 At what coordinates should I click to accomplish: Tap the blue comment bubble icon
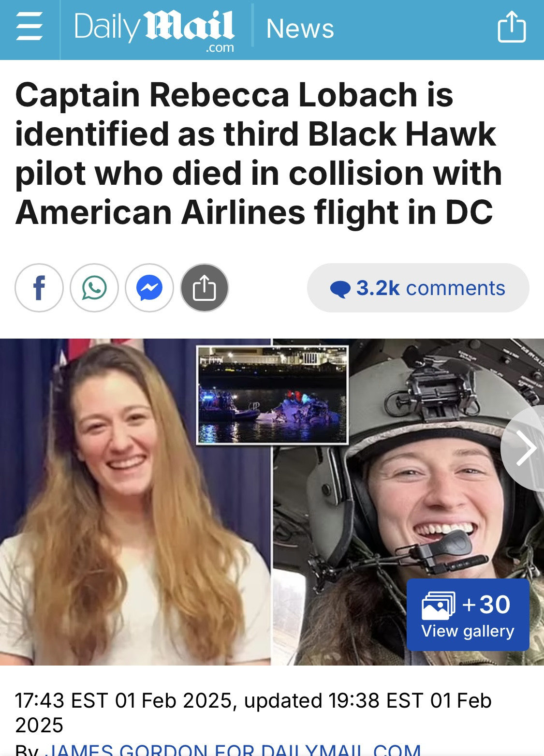(340, 289)
